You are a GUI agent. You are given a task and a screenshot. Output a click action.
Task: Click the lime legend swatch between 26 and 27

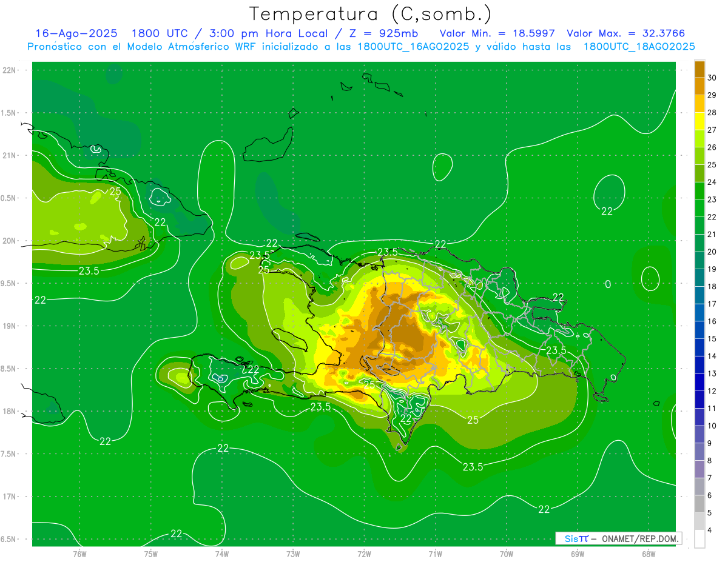tap(699, 139)
